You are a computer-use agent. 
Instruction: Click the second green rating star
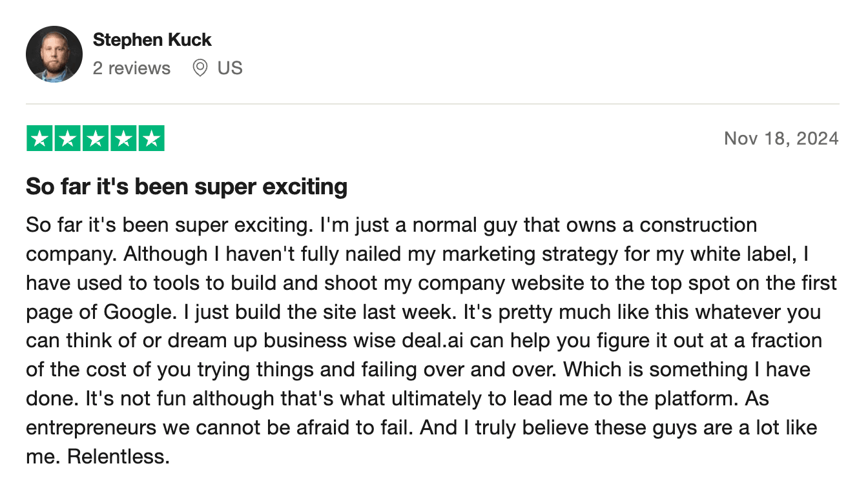[x=68, y=139]
